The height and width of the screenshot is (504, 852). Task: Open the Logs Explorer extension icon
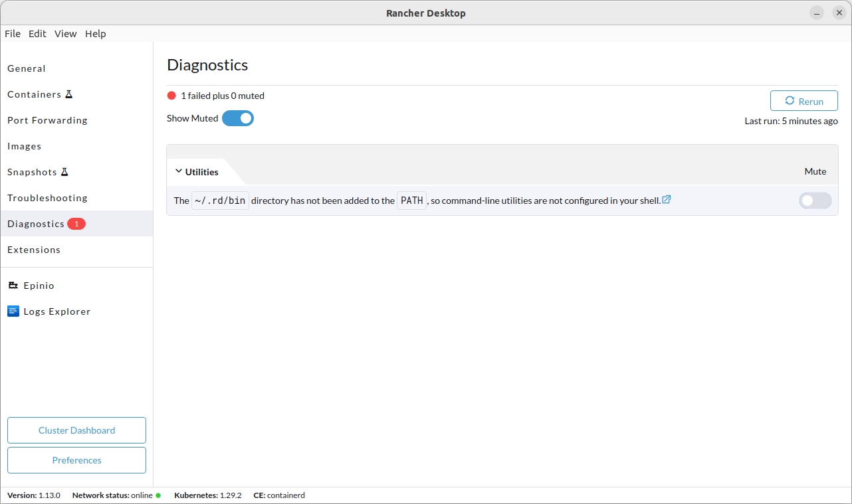13,311
